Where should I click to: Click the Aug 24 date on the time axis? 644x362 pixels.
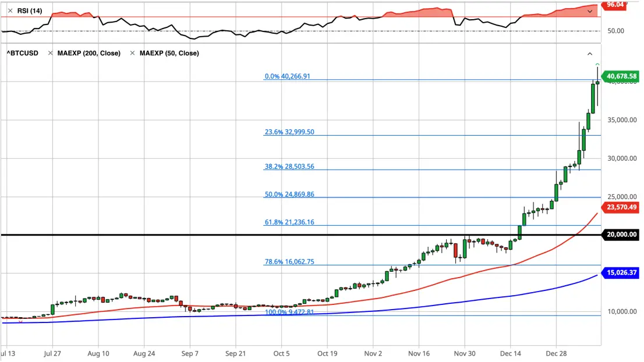[x=144, y=354]
